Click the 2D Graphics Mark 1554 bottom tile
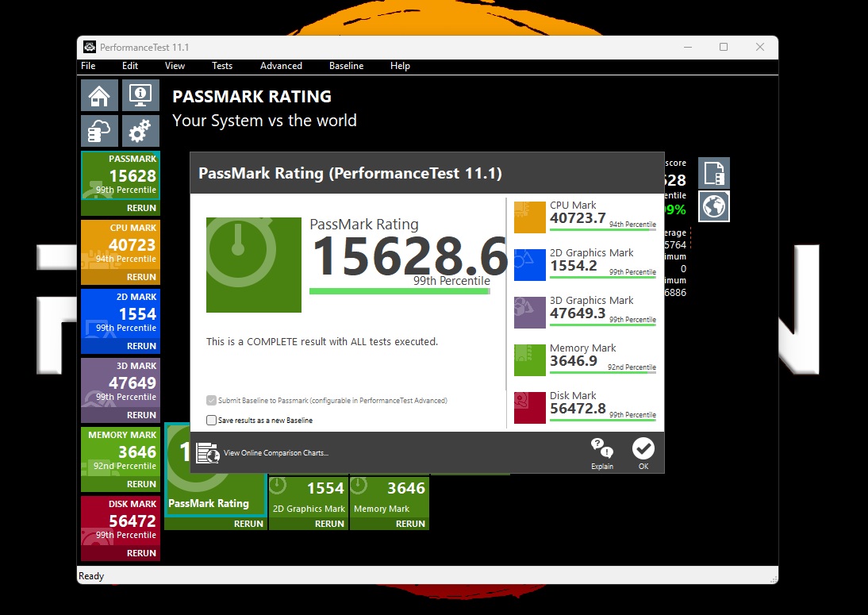 point(309,497)
